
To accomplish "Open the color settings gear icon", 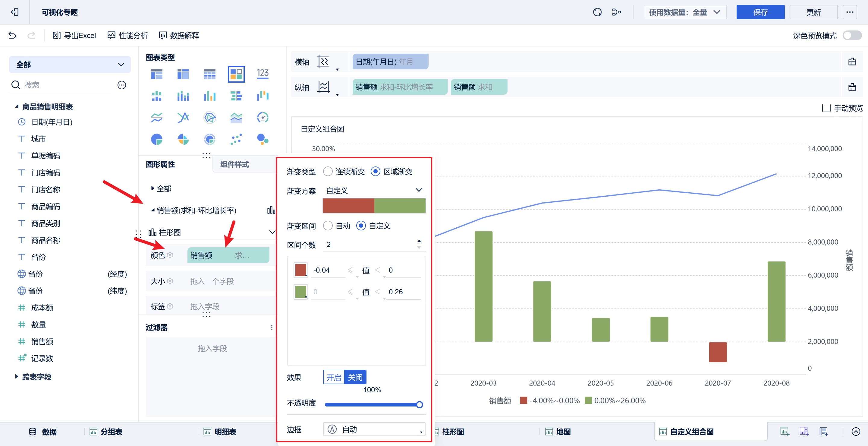I will tap(170, 255).
